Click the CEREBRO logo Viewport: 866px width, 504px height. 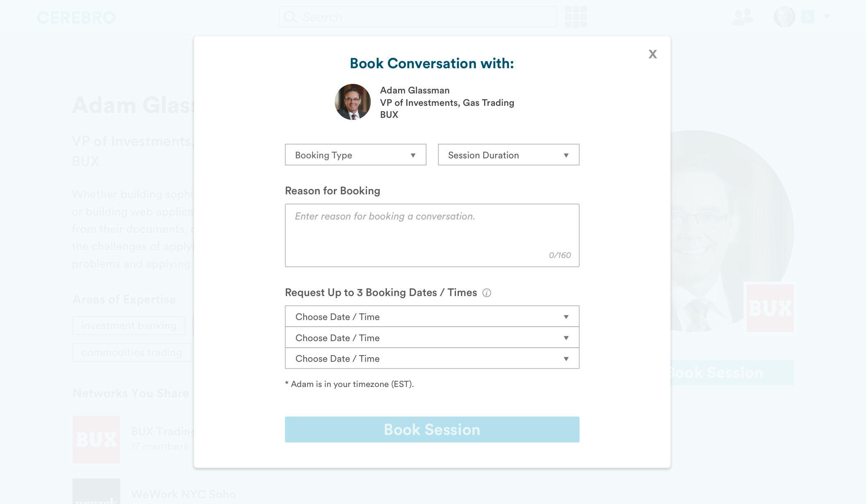[76, 18]
